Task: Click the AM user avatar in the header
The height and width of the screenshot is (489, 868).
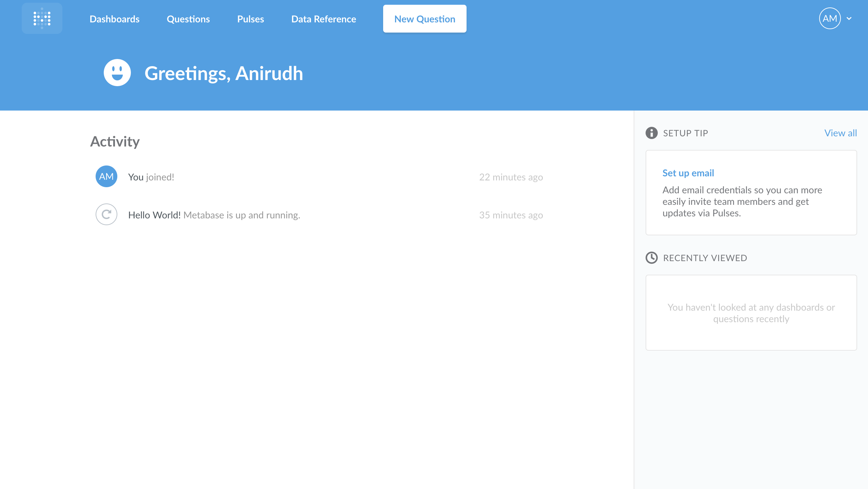Action: 829,18
